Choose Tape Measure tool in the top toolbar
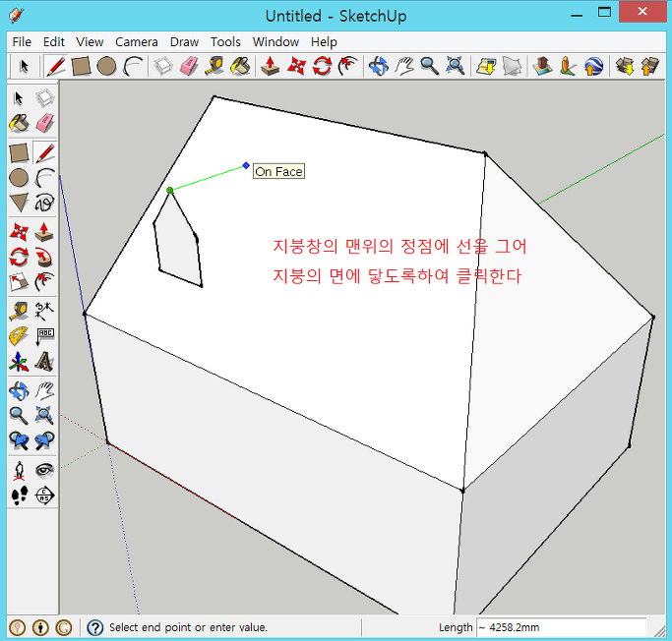The height and width of the screenshot is (641, 672). (214, 67)
